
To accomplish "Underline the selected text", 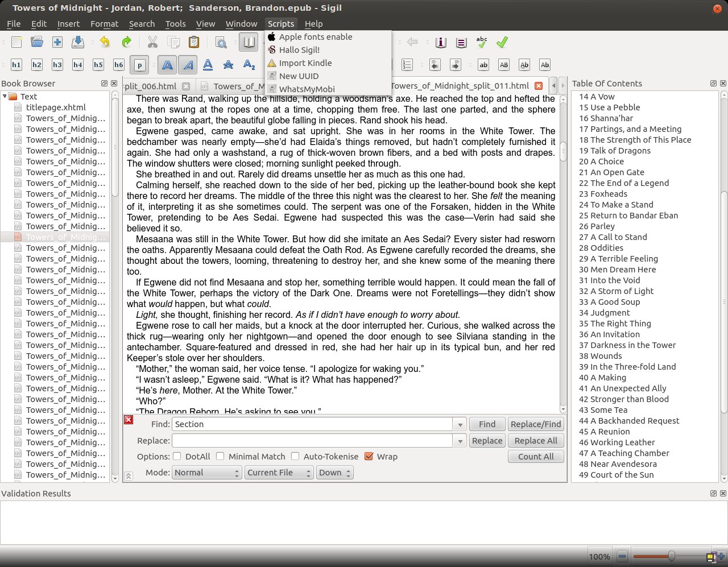I will 208,65.
